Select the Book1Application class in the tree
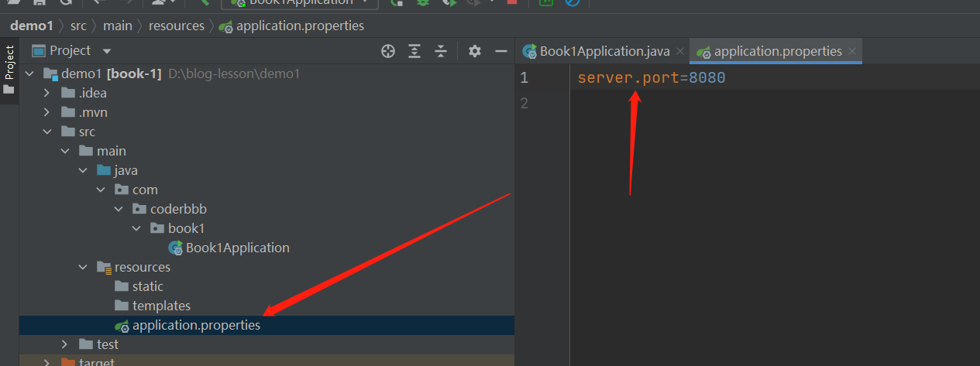Screen dimensions: 980x366 237,248
